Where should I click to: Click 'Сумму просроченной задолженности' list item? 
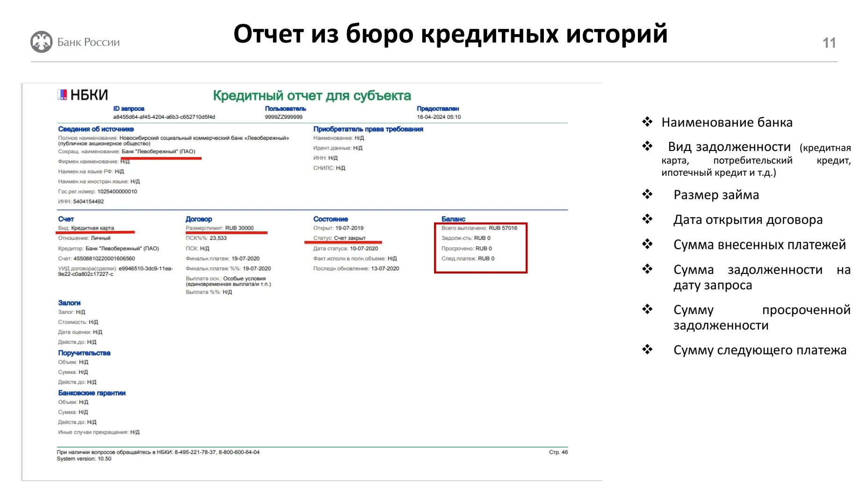click(762, 317)
